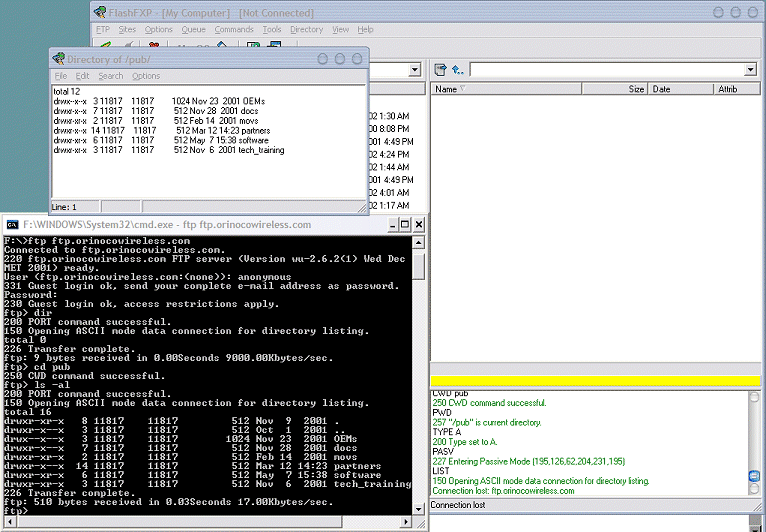Screen dimensions: 766x532
Task: Click the remote pane folder icon
Action: pyautogui.click(x=440, y=70)
